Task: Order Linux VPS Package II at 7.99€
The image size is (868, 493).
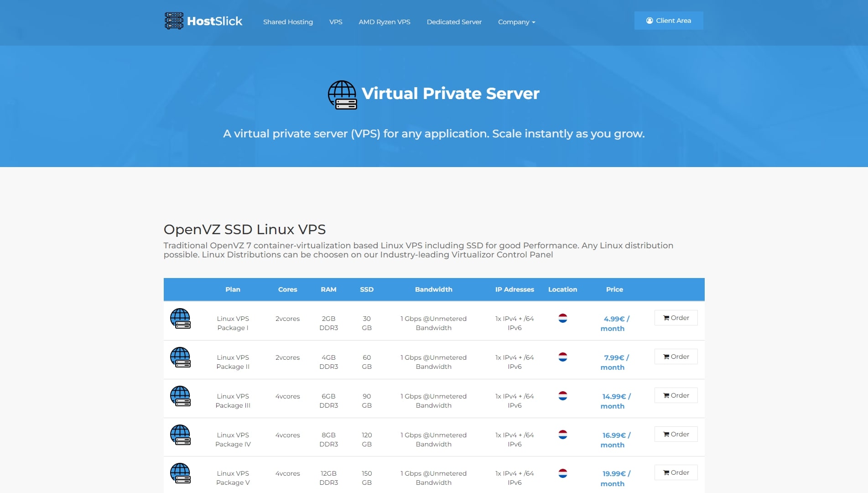Action: pos(676,357)
